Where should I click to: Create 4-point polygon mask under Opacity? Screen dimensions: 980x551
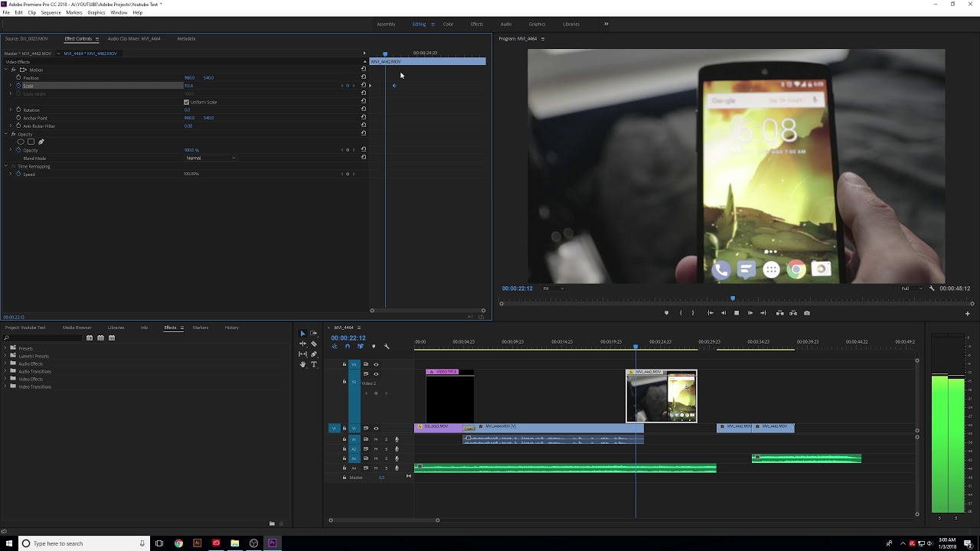pos(31,142)
